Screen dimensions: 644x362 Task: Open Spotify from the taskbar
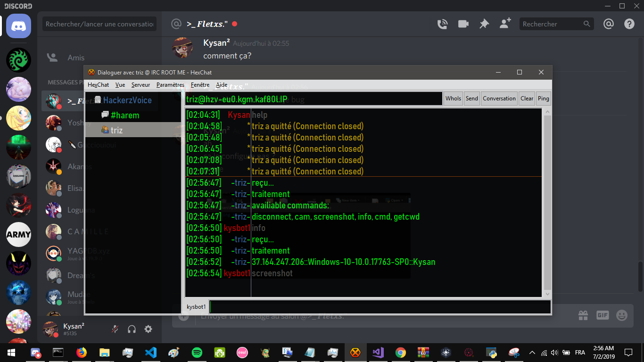(197, 353)
